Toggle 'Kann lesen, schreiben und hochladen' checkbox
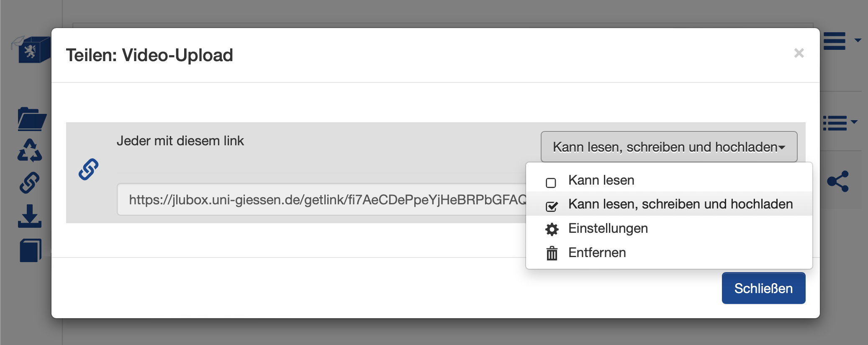 [552, 206]
